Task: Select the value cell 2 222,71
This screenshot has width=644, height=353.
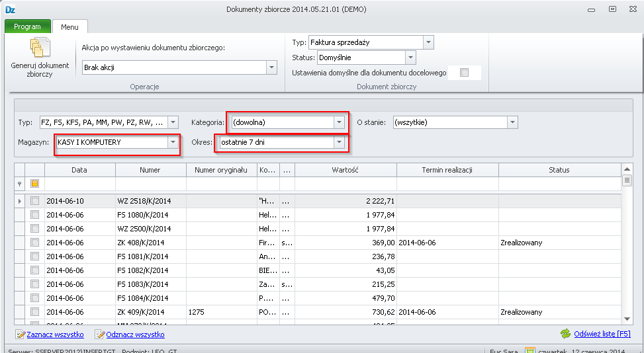Action: tap(345, 201)
